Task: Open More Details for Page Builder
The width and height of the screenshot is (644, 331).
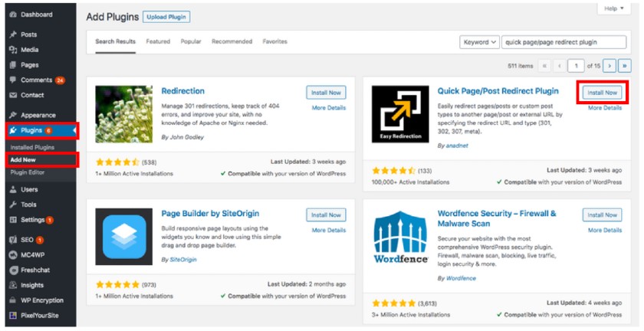Action: [x=329, y=230]
